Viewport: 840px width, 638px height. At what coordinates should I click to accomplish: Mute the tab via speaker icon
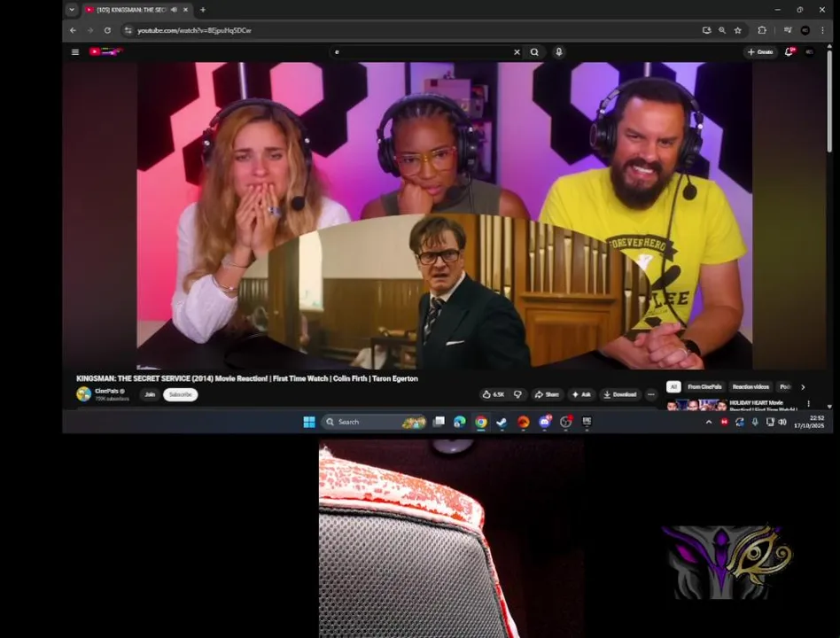[174, 10]
